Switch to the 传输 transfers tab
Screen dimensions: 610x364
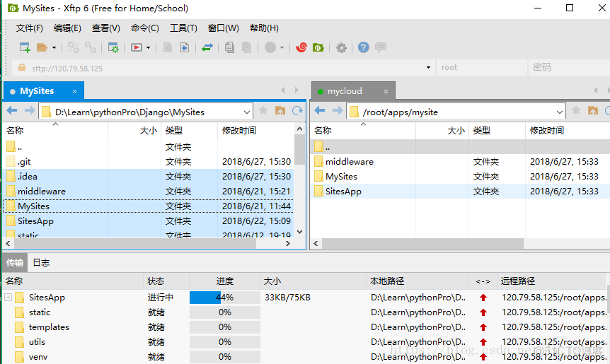point(15,263)
